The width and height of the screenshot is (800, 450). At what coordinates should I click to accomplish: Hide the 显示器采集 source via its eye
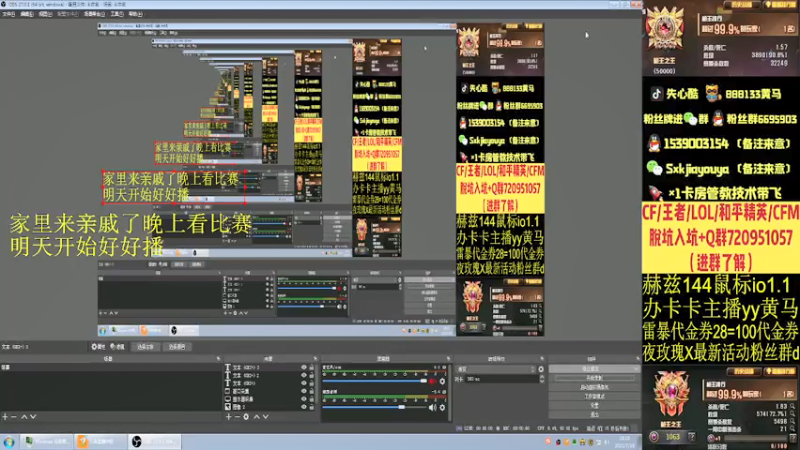304,399
